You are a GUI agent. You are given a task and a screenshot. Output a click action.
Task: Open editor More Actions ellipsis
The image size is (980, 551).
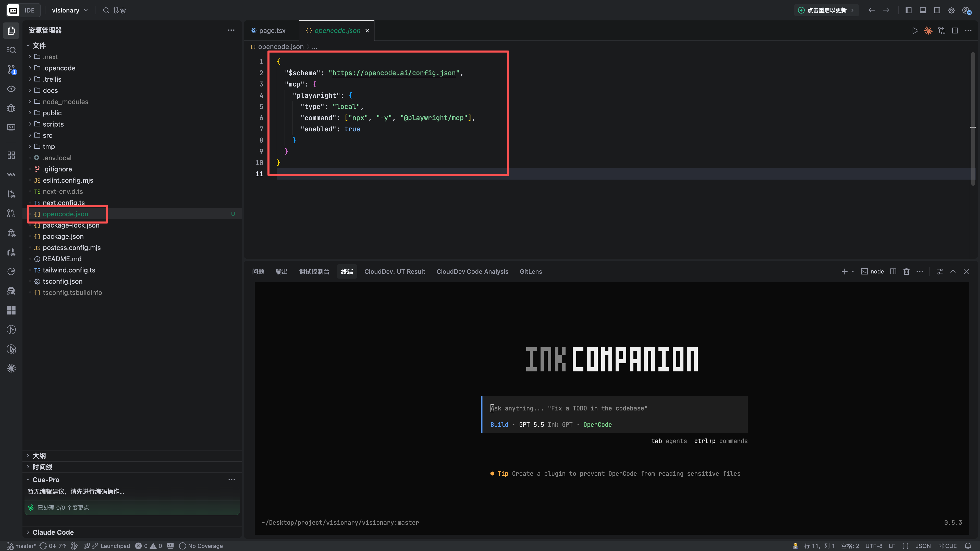click(x=968, y=30)
